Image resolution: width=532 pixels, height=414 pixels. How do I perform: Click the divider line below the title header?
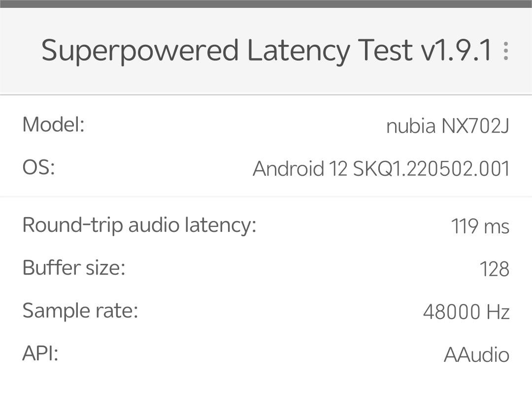(x=266, y=94)
